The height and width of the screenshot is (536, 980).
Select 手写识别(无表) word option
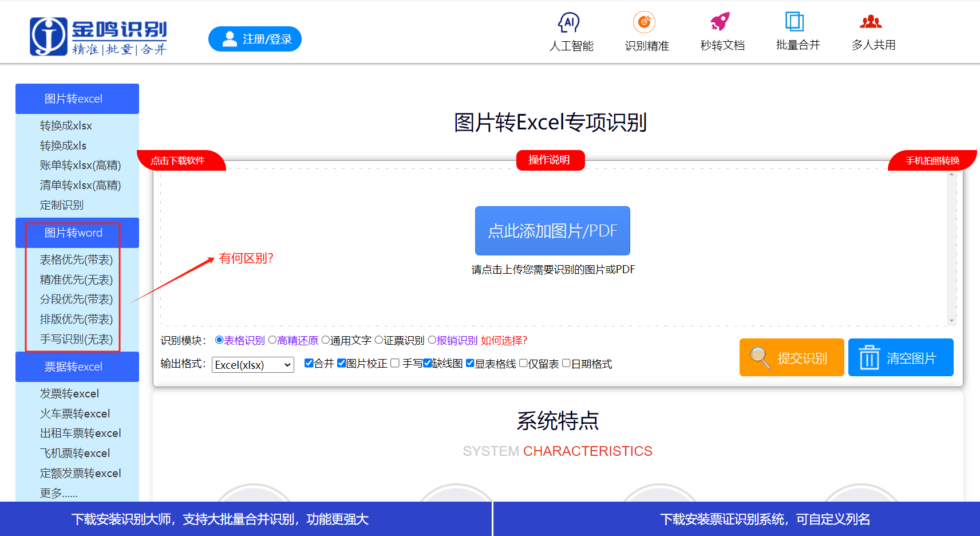point(76,339)
